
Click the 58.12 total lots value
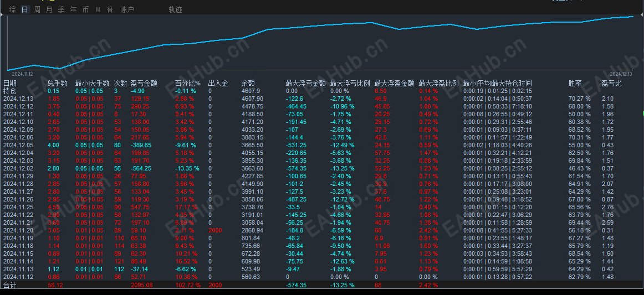click(55, 285)
